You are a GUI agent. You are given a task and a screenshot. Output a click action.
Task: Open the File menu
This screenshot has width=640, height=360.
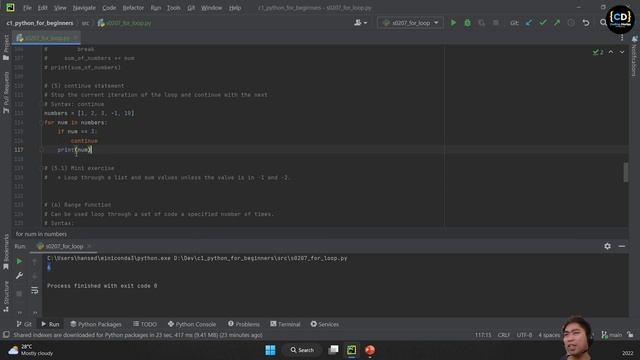27,8
